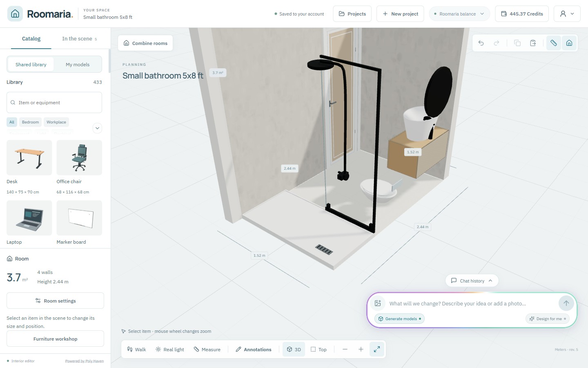The height and width of the screenshot is (368, 588).
Task: Create a New project
Action: (400, 13)
